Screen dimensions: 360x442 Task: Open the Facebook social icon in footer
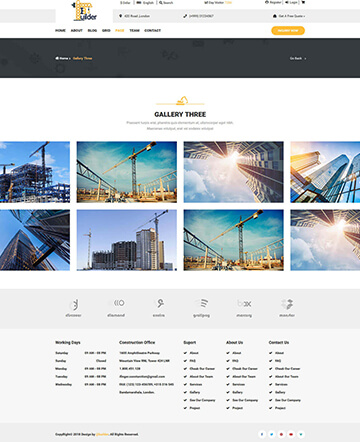(262, 434)
